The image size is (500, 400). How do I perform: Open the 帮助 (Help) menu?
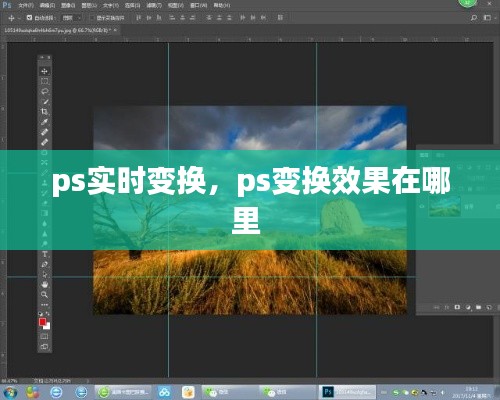222,5
